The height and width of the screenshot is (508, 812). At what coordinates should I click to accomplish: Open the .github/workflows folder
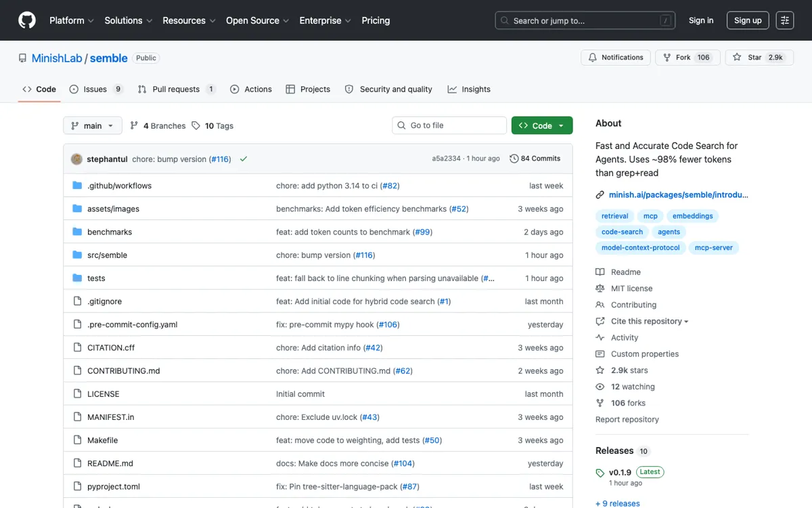tap(119, 186)
